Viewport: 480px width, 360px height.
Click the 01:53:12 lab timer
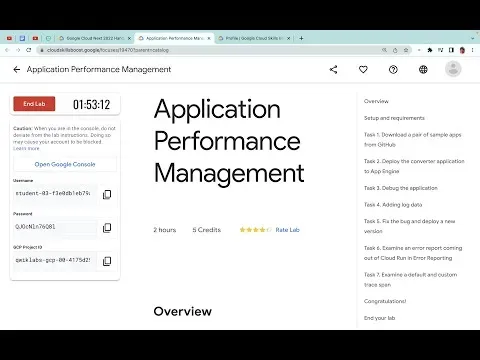pyautogui.click(x=91, y=104)
